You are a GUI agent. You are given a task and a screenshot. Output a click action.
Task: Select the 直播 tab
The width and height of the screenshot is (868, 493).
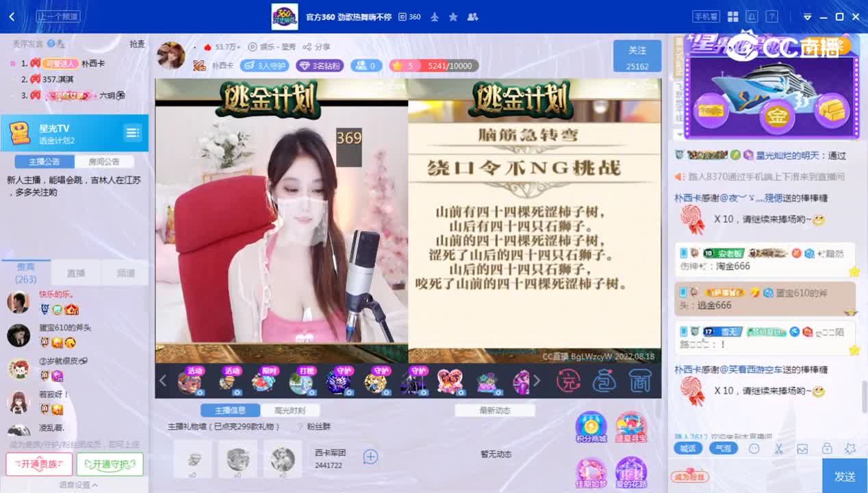coord(76,273)
